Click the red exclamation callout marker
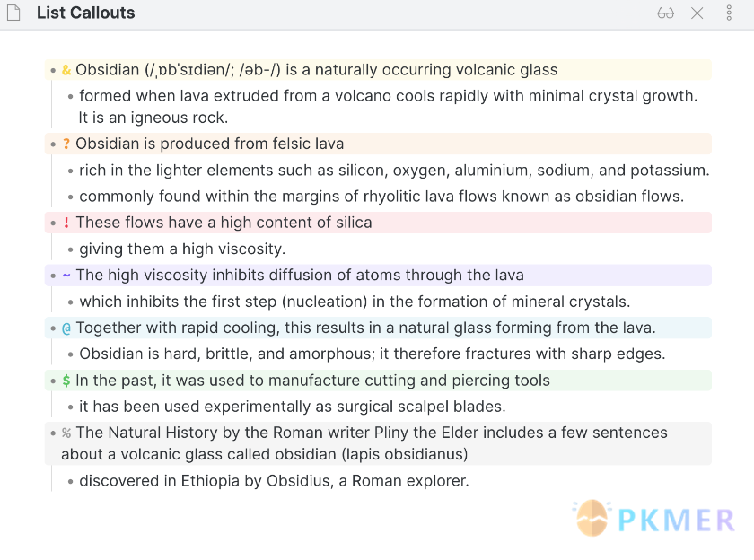Viewport: 754px width, 560px height. pos(66,223)
